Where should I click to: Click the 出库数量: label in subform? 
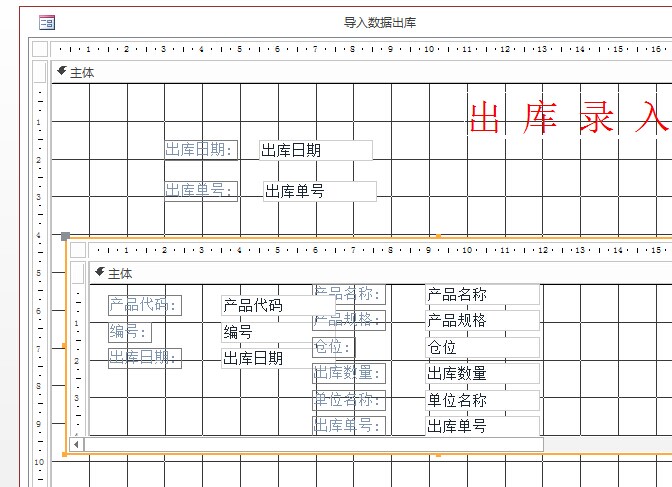pos(348,373)
